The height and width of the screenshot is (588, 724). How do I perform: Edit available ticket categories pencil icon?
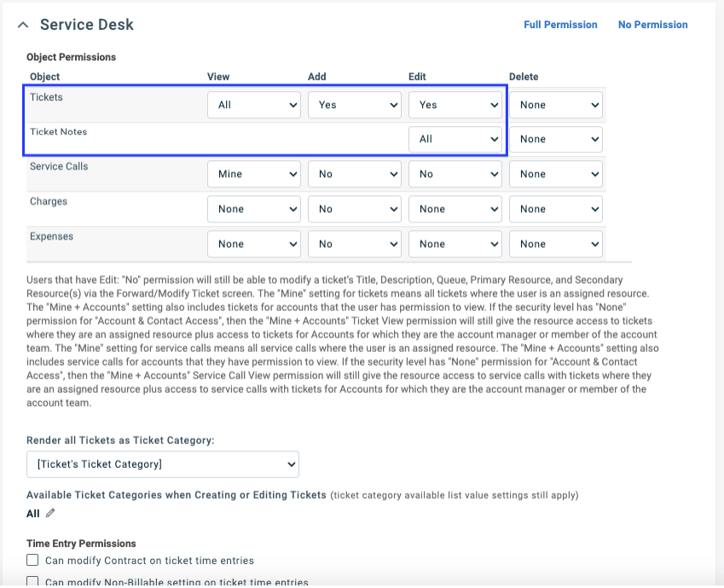click(x=50, y=513)
